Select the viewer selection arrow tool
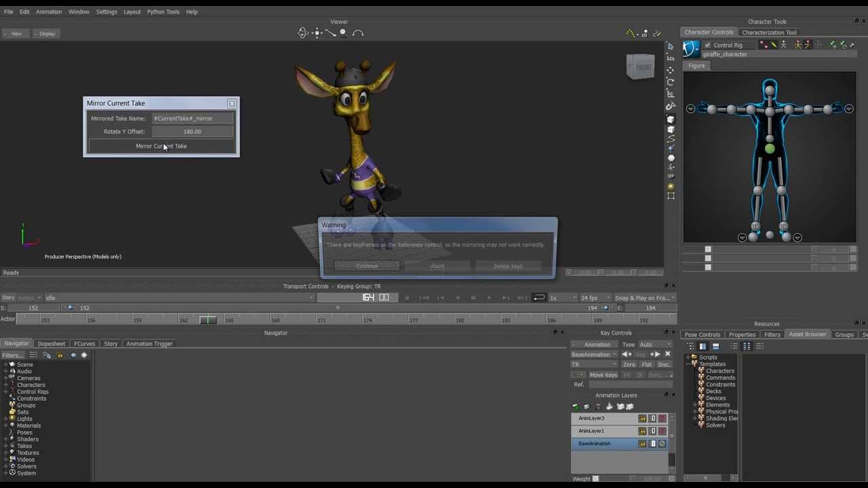This screenshot has width=868, height=488. (670, 46)
